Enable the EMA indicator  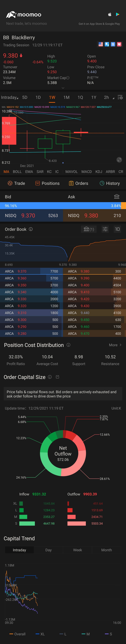pyautogui.click(x=29, y=172)
